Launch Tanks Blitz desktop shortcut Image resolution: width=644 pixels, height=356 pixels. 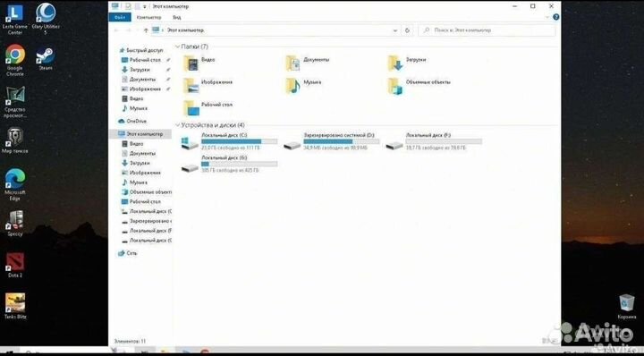coord(15,306)
